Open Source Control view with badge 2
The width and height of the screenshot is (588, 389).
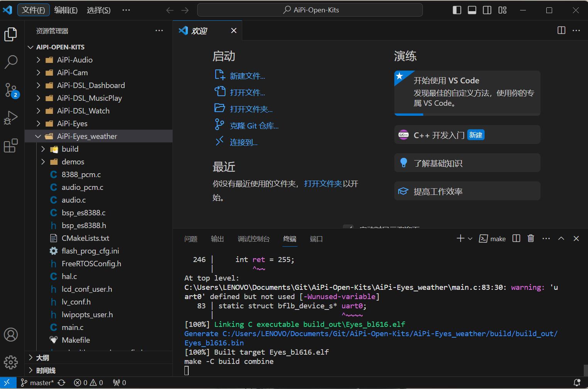[x=11, y=90]
